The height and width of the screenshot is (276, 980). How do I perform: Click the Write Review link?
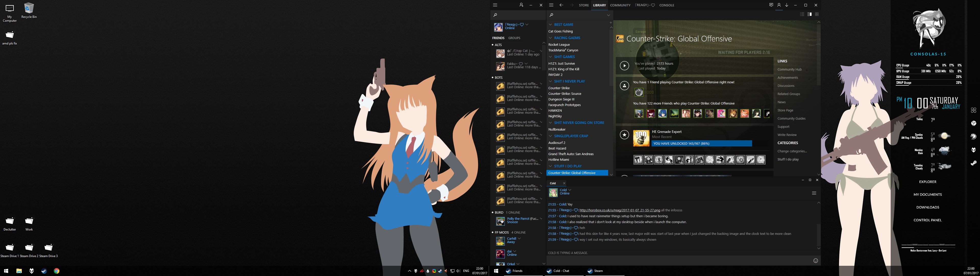click(x=787, y=135)
